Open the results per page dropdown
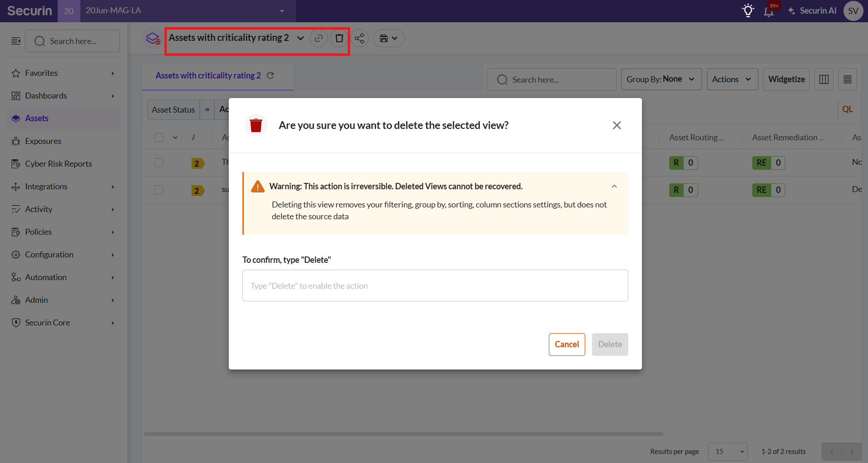Screen dimensions: 868x463 click(x=728, y=452)
